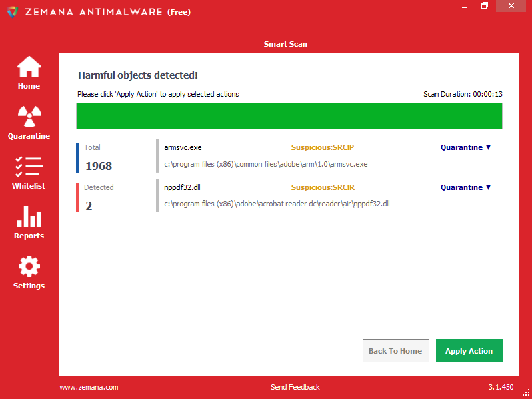
Task: Open the Home house icon
Action: 29,67
